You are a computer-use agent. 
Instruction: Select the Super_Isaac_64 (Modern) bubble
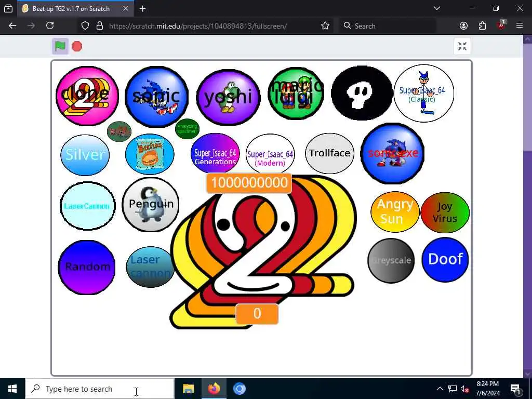(x=270, y=155)
